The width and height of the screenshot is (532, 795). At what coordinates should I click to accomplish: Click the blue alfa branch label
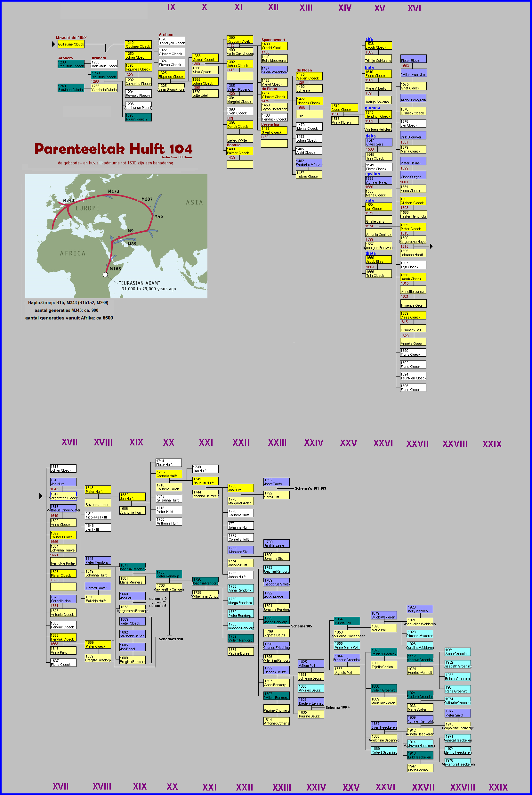tap(369, 39)
